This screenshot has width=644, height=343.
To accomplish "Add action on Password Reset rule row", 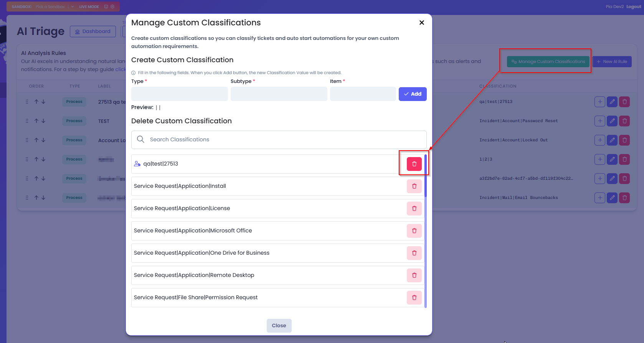I will [x=599, y=121].
